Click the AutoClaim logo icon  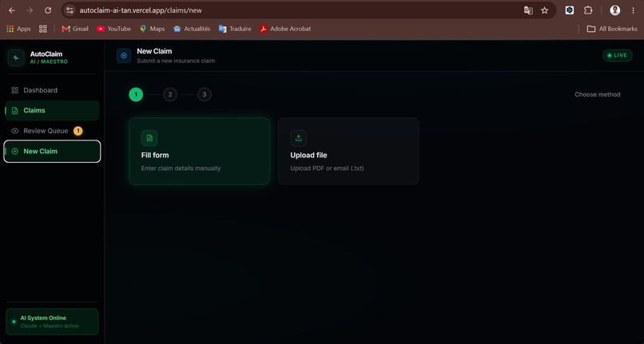click(x=16, y=57)
